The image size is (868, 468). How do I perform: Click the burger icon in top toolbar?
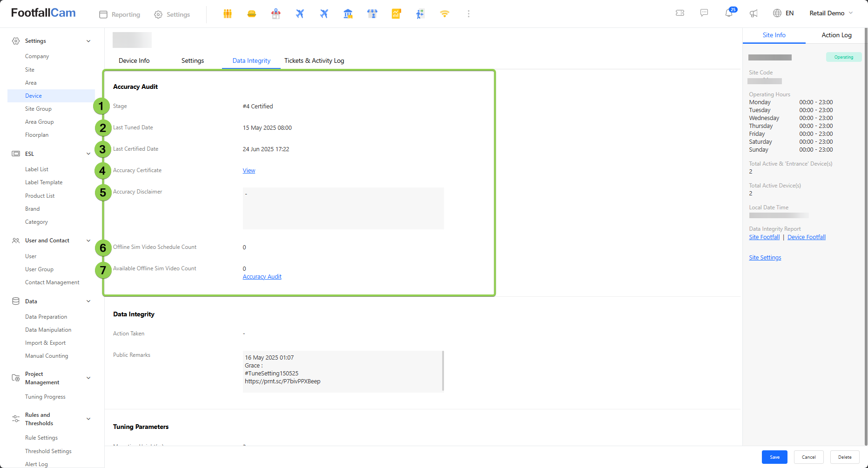point(252,14)
